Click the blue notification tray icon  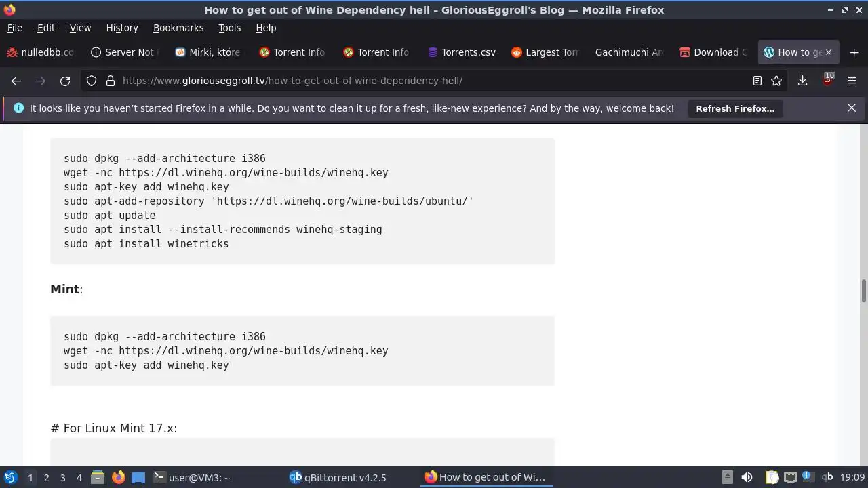[x=807, y=476]
